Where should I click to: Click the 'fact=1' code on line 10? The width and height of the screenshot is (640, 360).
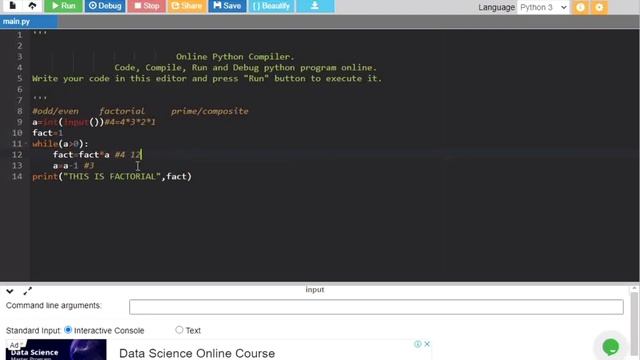pyautogui.click(x=47, y=133)
